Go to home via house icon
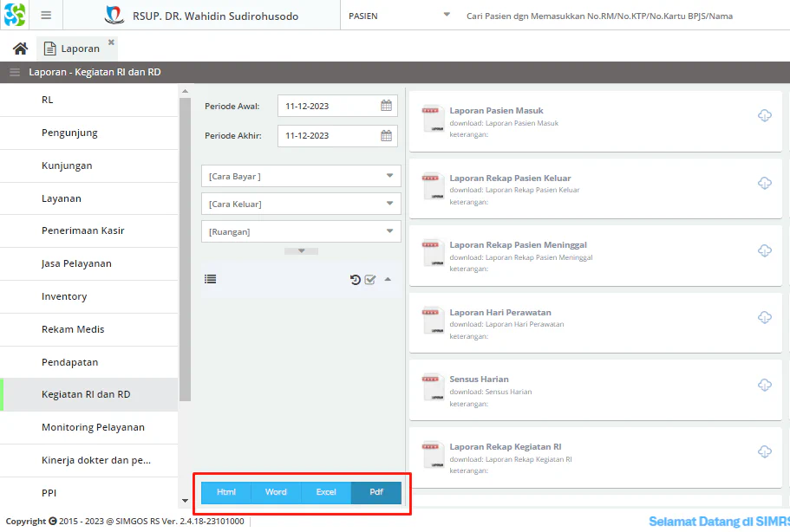Screen dimensions: 790x532 [x=20, y=49]
